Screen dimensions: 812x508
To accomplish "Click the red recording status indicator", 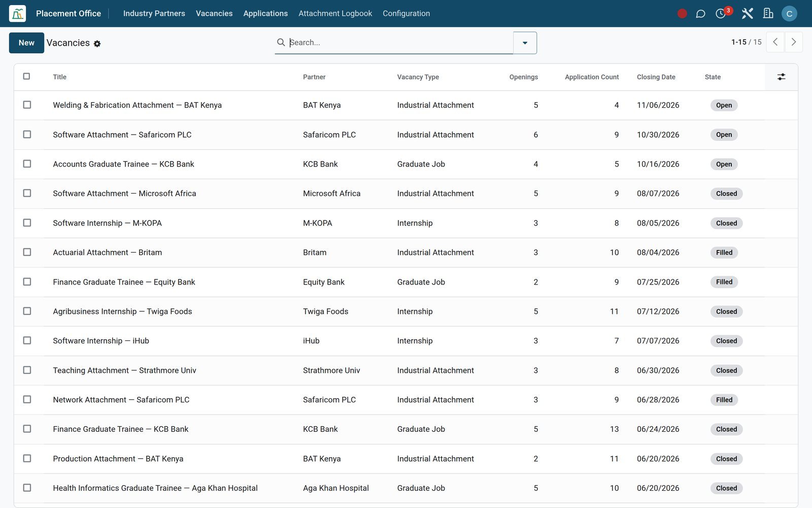I will point(682,14).
